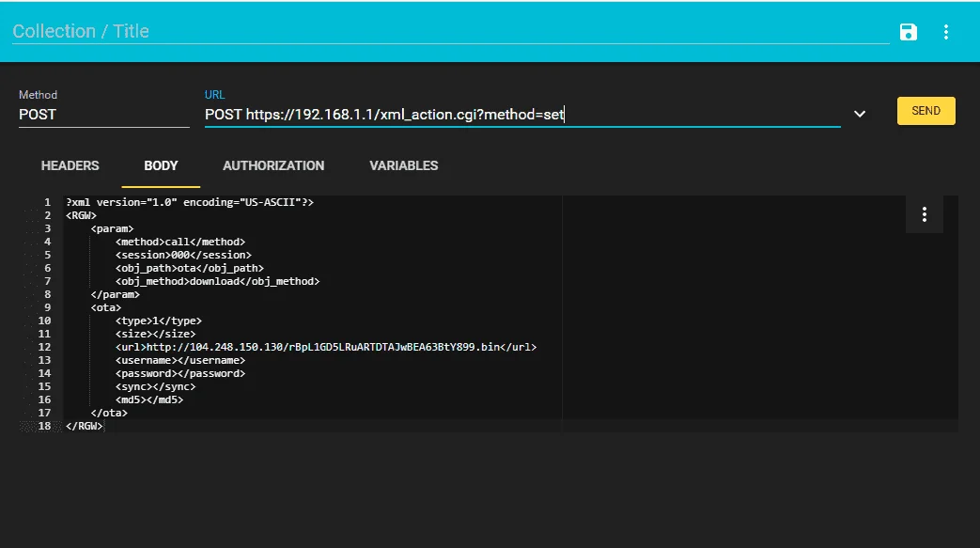Click the <size></size> line
Screen dimensions: 980x548
click(x=155, y=334)
